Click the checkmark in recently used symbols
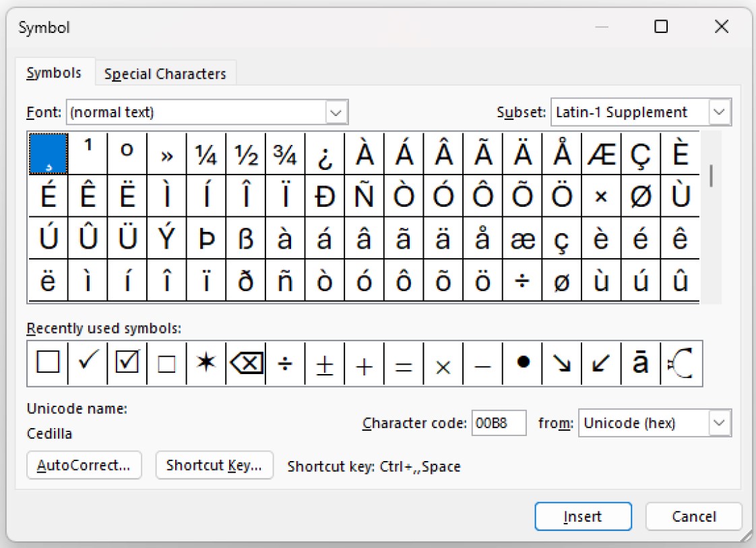This screenshot has height=548, width=756. (x=88, y=363)
